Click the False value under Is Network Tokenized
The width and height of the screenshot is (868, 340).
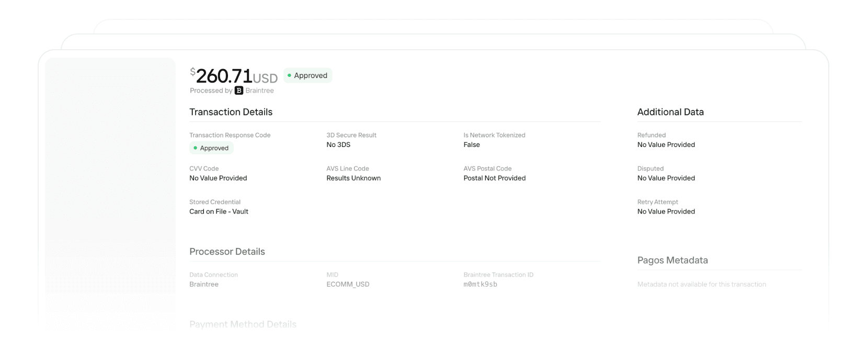(471, 145)
